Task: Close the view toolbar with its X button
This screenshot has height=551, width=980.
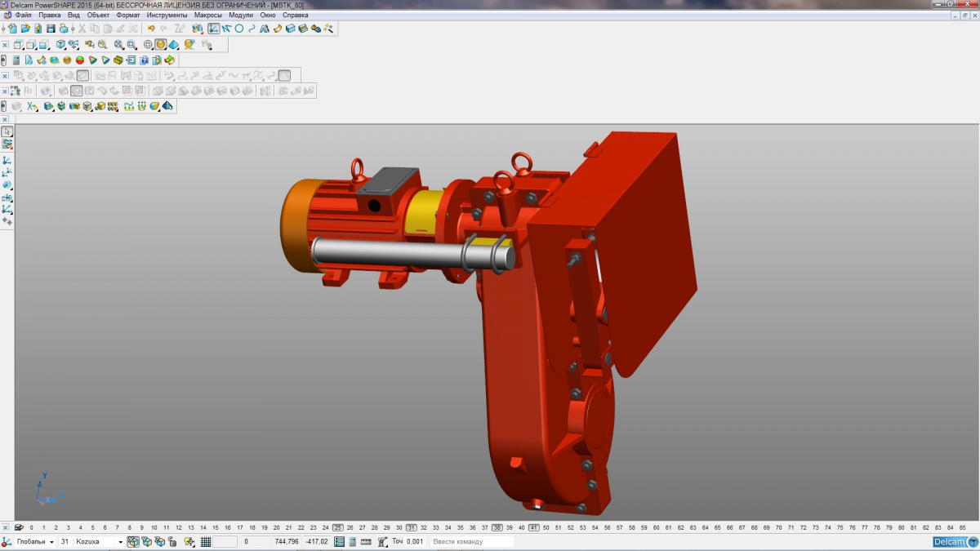Action: pos(5,45)
